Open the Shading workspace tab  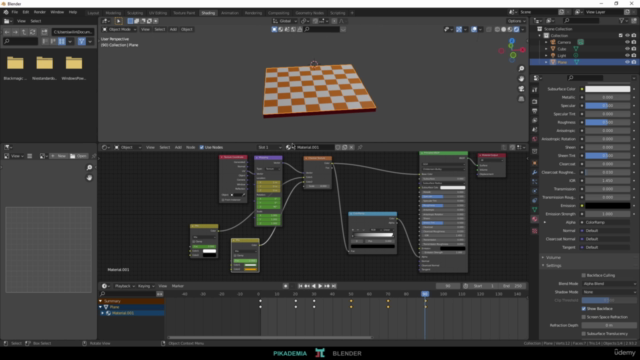[x=208, y=13]
